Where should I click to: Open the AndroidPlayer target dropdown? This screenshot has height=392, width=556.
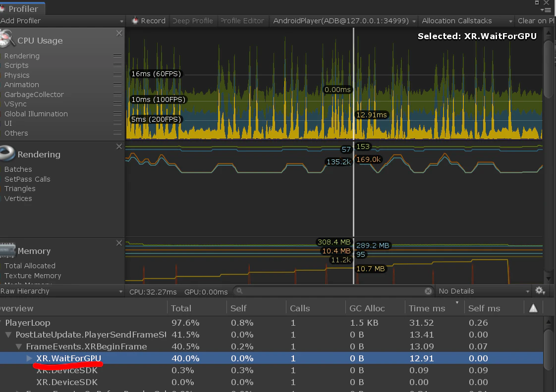(344, 21)
